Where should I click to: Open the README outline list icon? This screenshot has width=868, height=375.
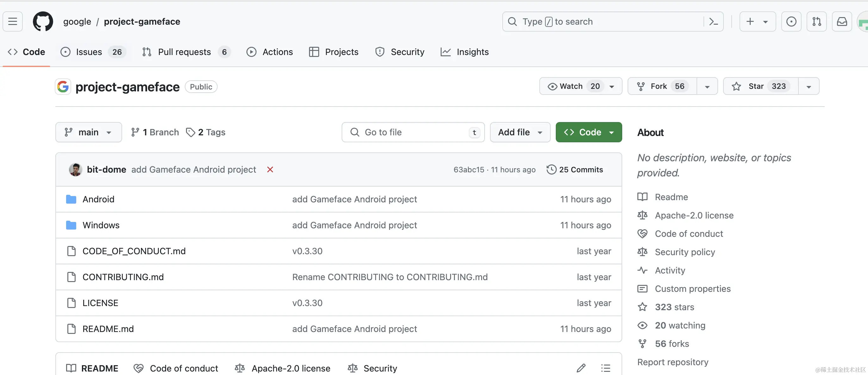pos(605,368)
